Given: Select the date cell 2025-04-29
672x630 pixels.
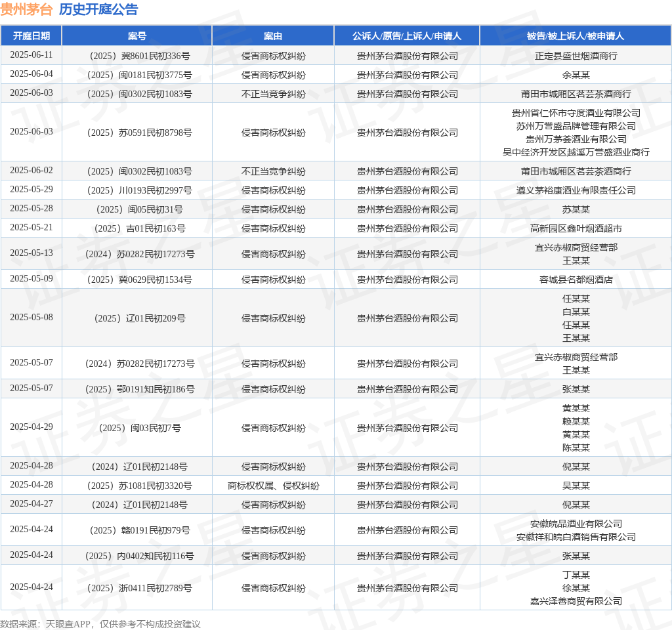Looking at the screenshot, I should tap(31, 427).
